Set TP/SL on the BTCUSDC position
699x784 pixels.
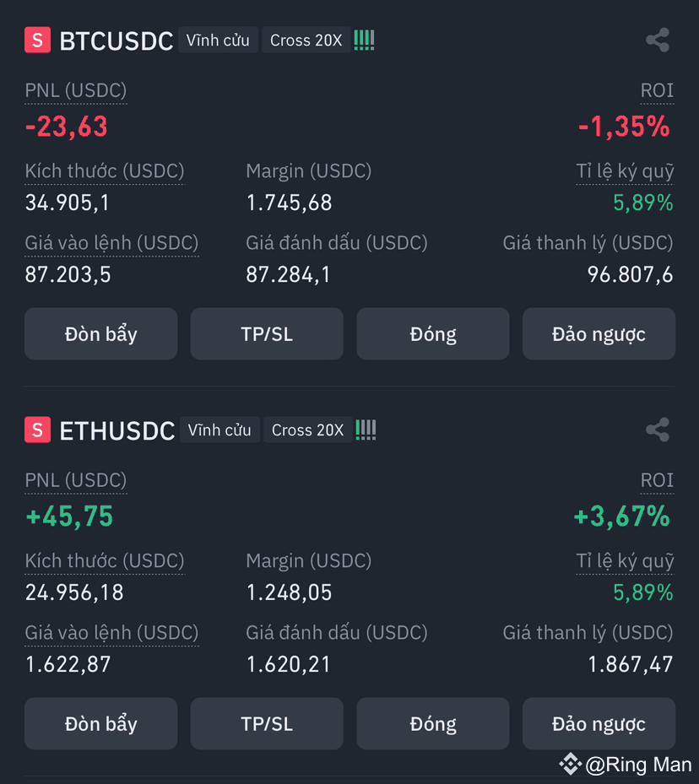pyautogui.click(x=267, y=333)
